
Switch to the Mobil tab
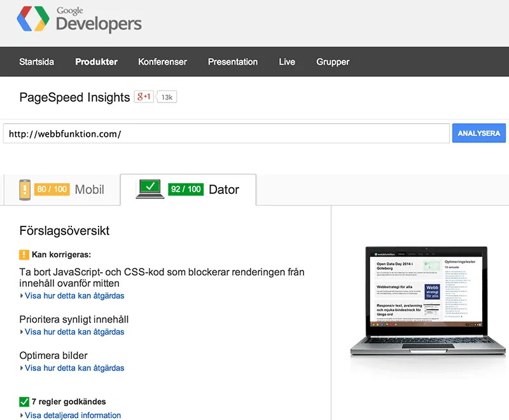[62, 190]
